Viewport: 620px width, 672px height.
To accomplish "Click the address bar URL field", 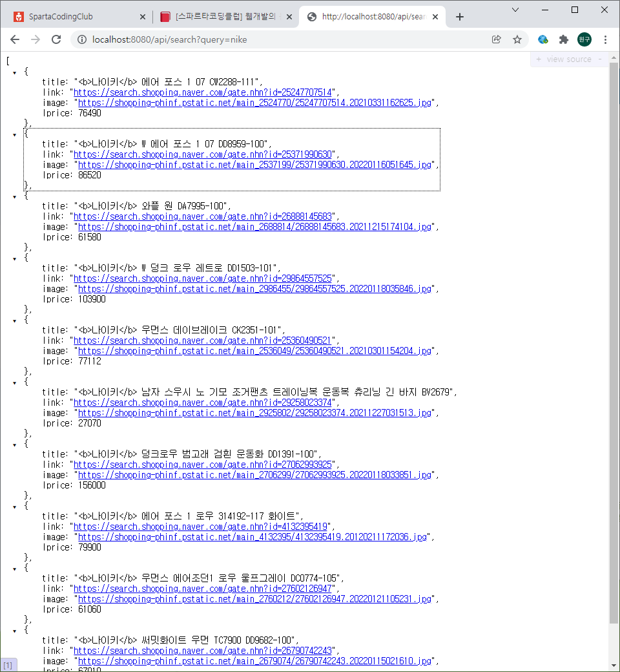I will 283,39.
